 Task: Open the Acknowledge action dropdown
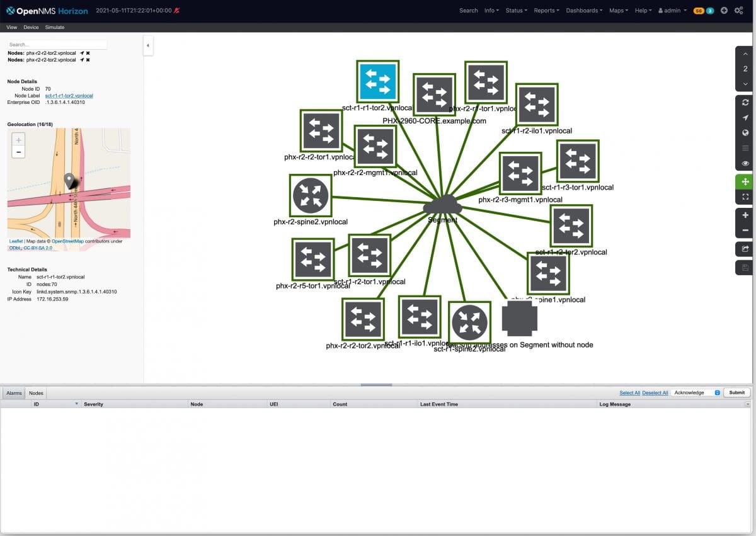coord(696,392)
